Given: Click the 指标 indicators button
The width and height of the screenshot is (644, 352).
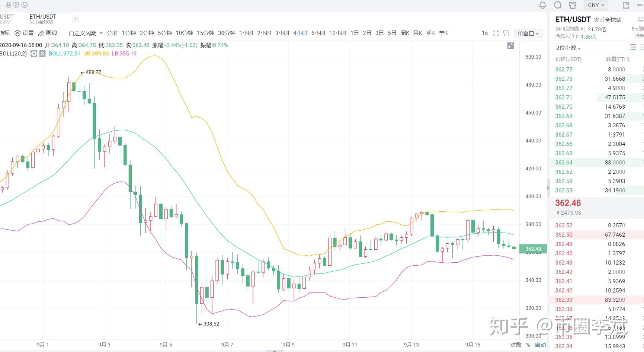Looking at the screenshot, I should coord(4,33).
